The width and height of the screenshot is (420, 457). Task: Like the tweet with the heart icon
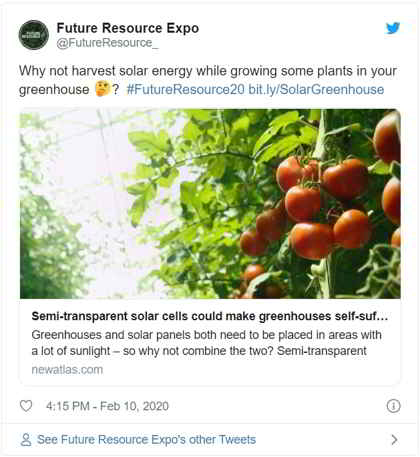(x=26, y=406)
